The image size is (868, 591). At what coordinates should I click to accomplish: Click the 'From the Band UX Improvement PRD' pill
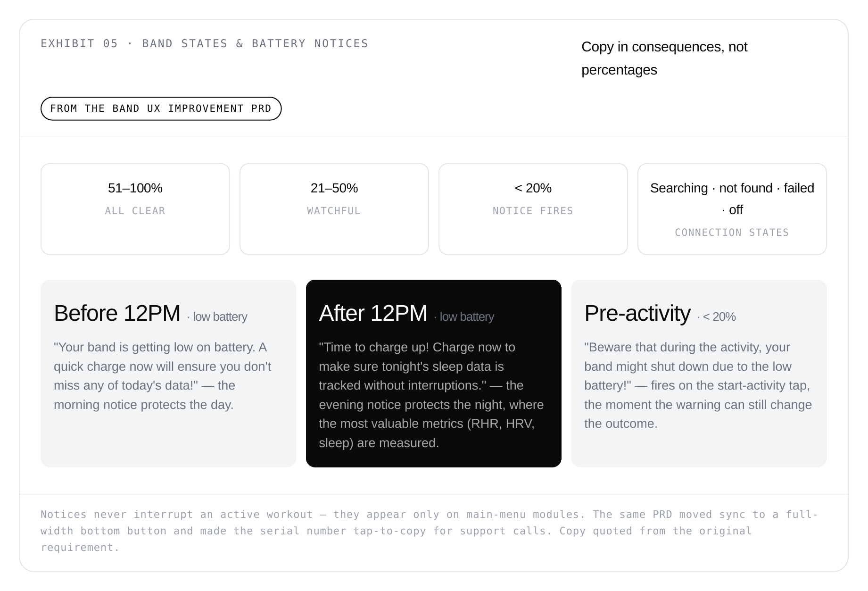[x=161, y=108]
